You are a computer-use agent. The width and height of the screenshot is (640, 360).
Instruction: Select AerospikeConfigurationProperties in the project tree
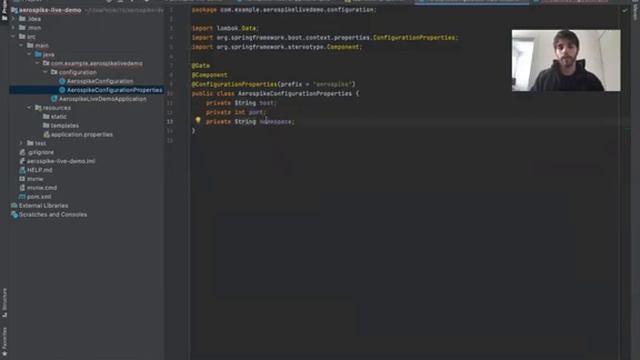[x=114, y=90]
